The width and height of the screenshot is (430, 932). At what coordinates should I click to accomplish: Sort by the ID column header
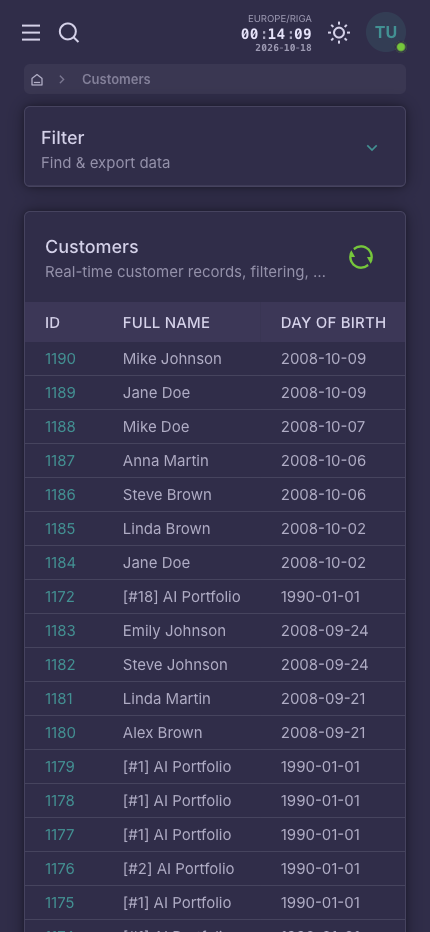click(x=52, y=322)
